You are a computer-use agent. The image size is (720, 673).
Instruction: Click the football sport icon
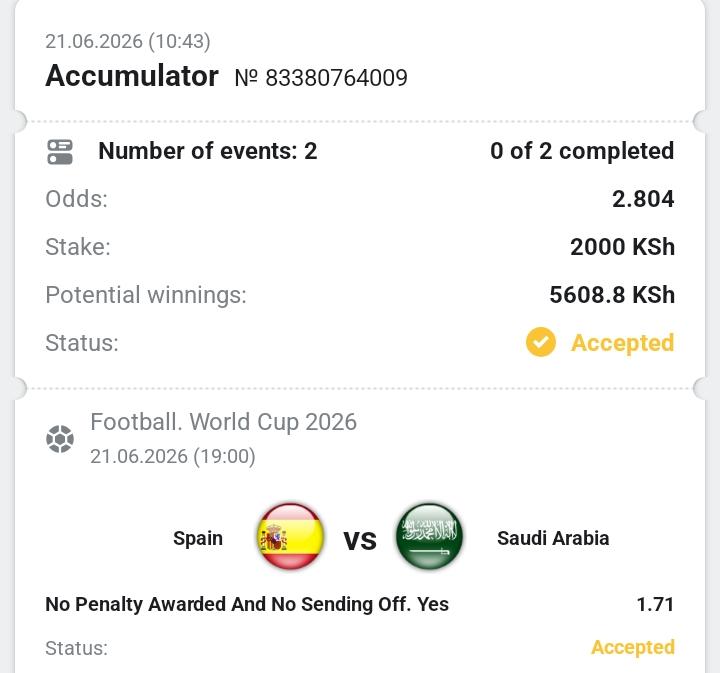point(60,439)
